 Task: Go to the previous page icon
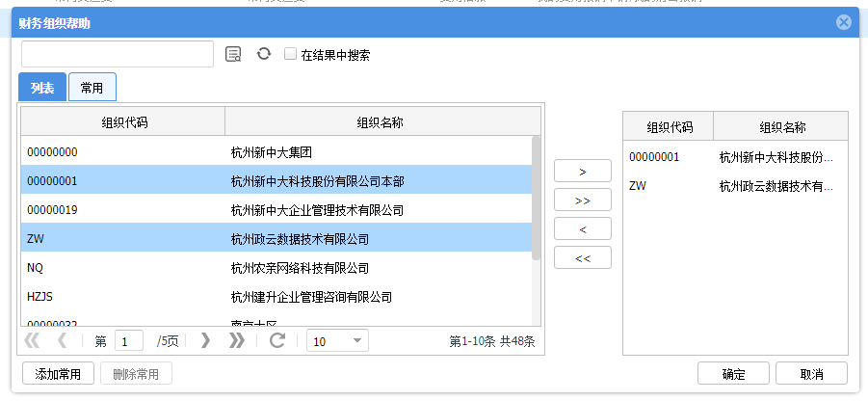pos(62,340)
